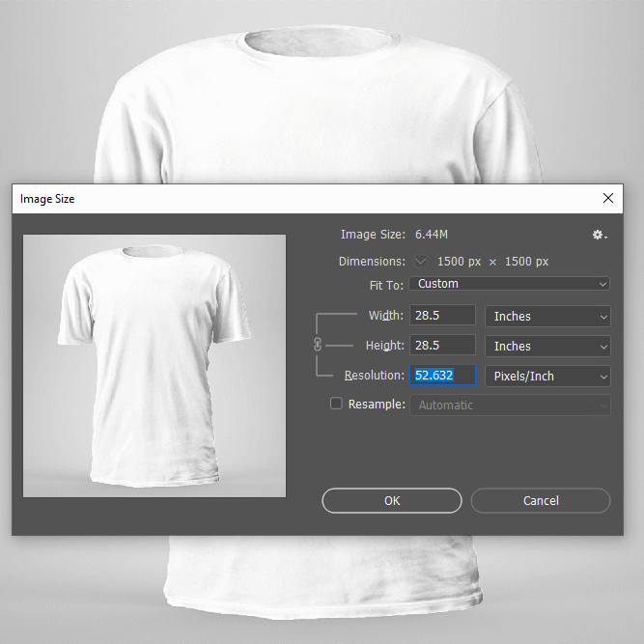Open the Resolution Pixels/Inch dropdown

[x=547, y=377]
